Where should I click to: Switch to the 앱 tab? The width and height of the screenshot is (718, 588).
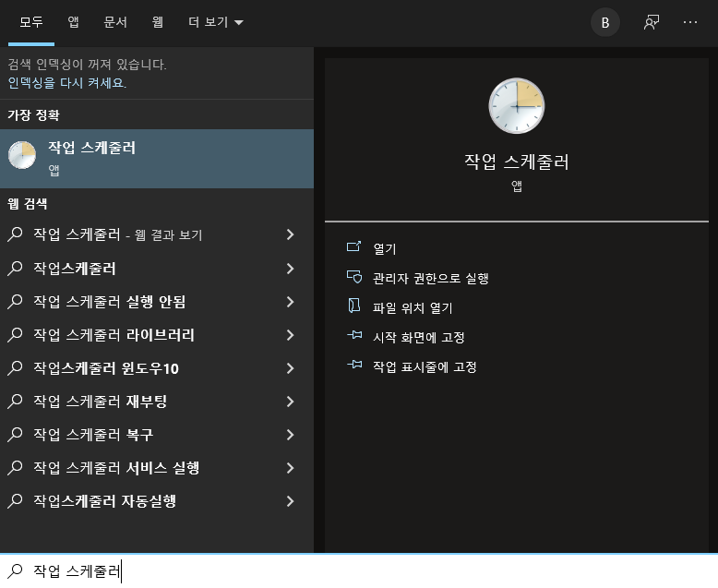click(x=73, y=22)
